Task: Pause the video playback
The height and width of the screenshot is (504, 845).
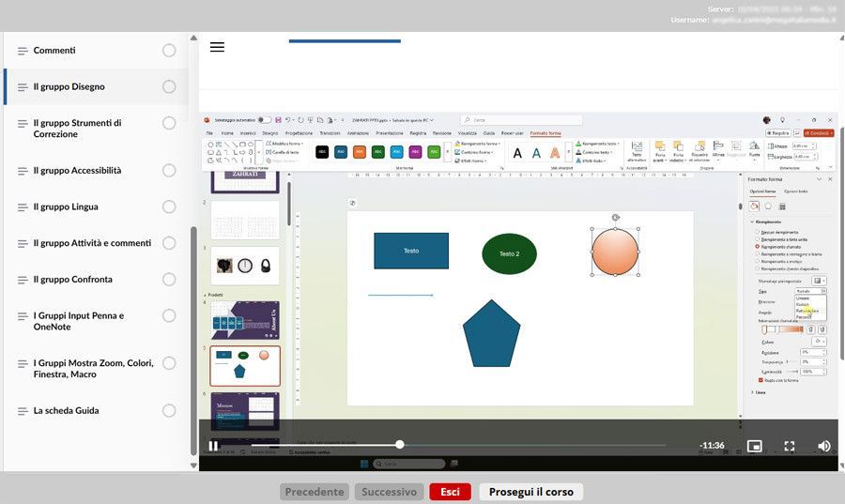Action: coord(213,446)
